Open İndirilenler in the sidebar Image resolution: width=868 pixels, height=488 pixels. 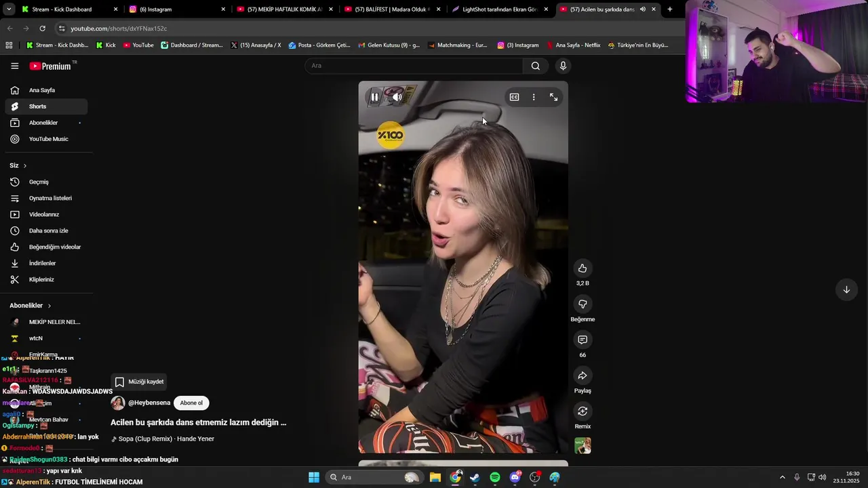pyautogui.click(x=46, y=263)
